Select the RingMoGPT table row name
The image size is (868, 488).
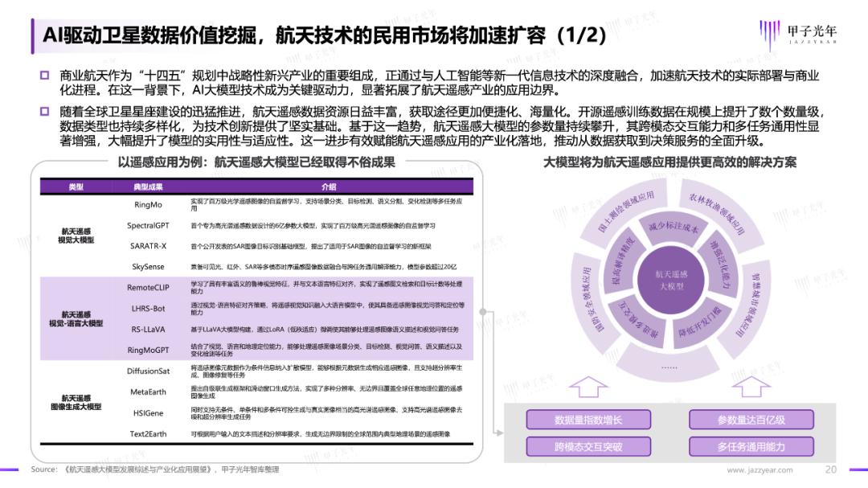pyautogui.click(x=148, y=350)
